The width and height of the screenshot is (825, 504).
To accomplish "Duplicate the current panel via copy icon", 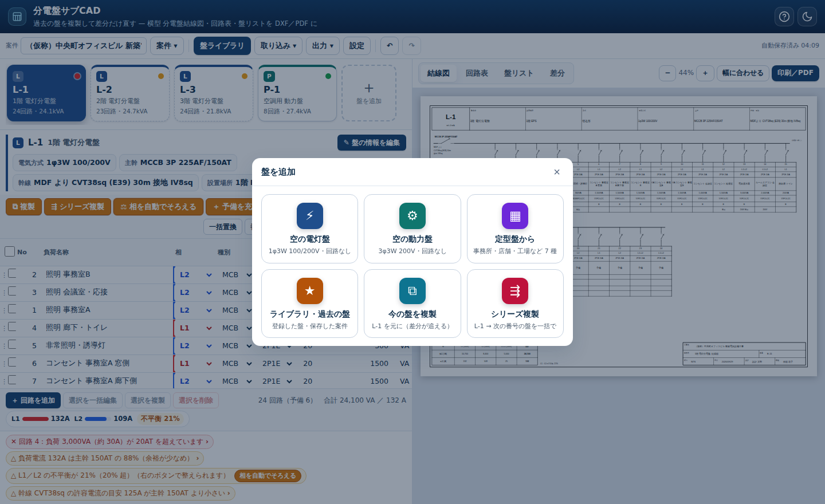I will click(x=412, y=291).
